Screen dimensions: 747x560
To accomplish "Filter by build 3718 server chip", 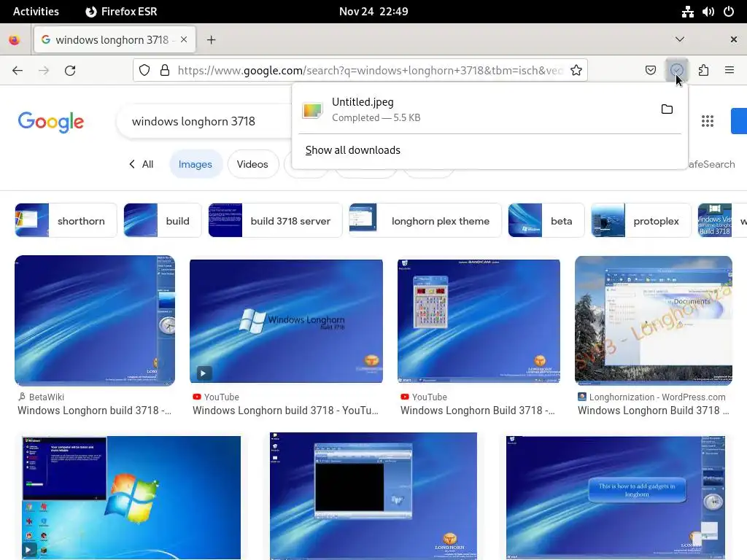I will coord(275,220).
